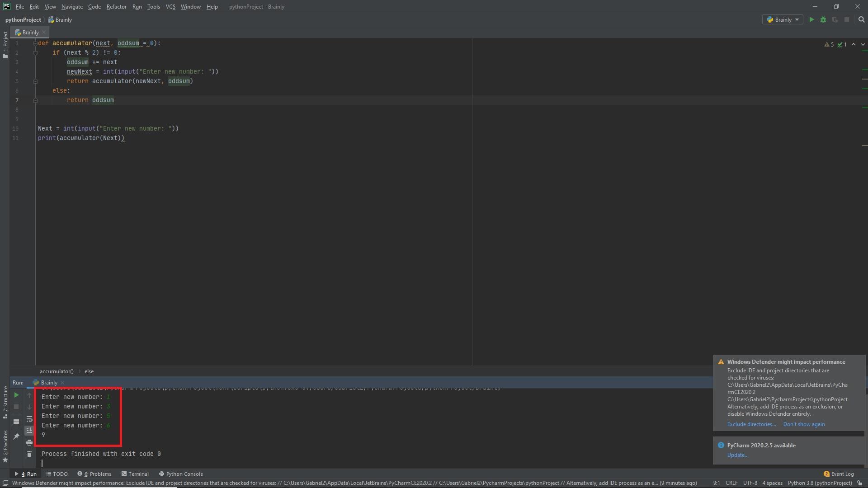This screenshot has width=868, height=488.
Task: Open Search Everywhere magnifier icon
Action: click(861, 19)
